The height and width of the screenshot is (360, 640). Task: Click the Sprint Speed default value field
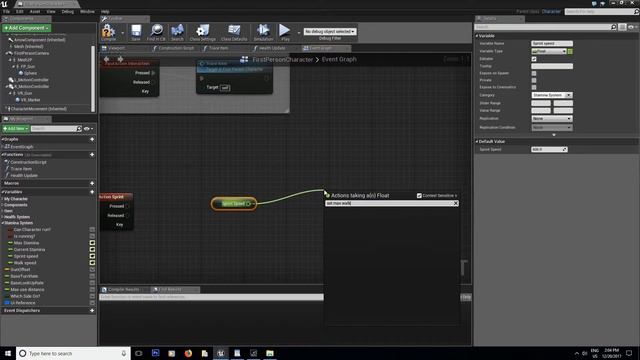549,149
